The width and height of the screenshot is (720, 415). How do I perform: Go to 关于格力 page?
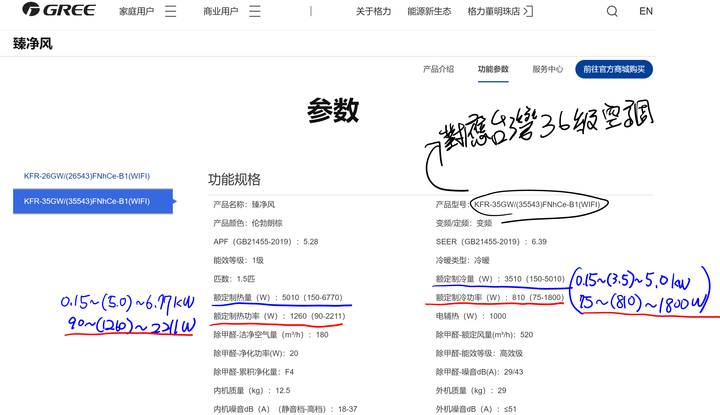pos(373,11)
